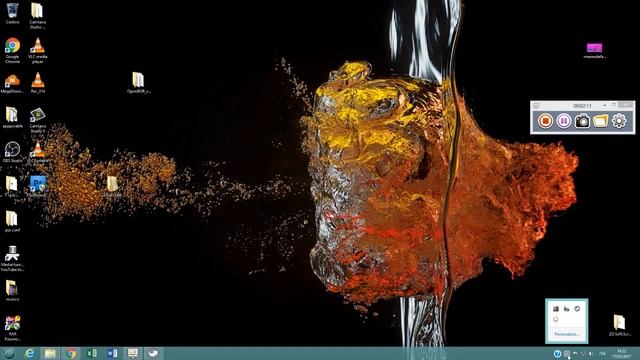Switch to Chrome on the taskbar
This screenshot has width=640, height=360.
[71, 353]
